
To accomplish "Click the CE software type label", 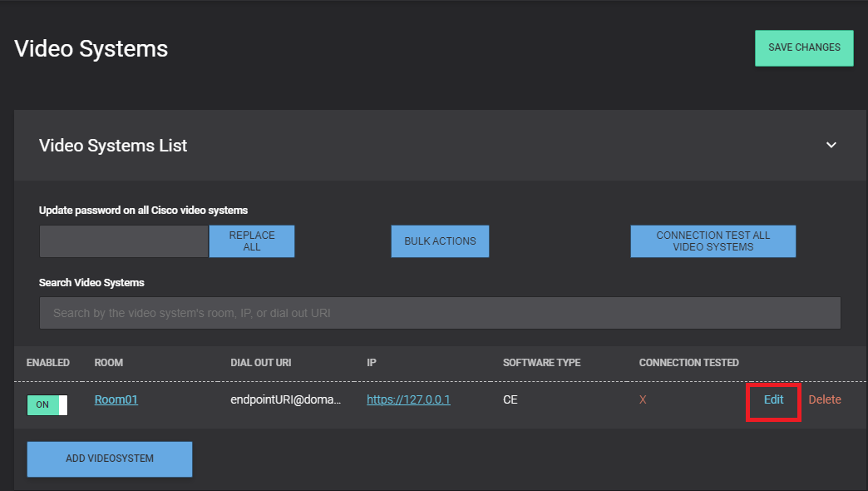I will coord(510,399).
